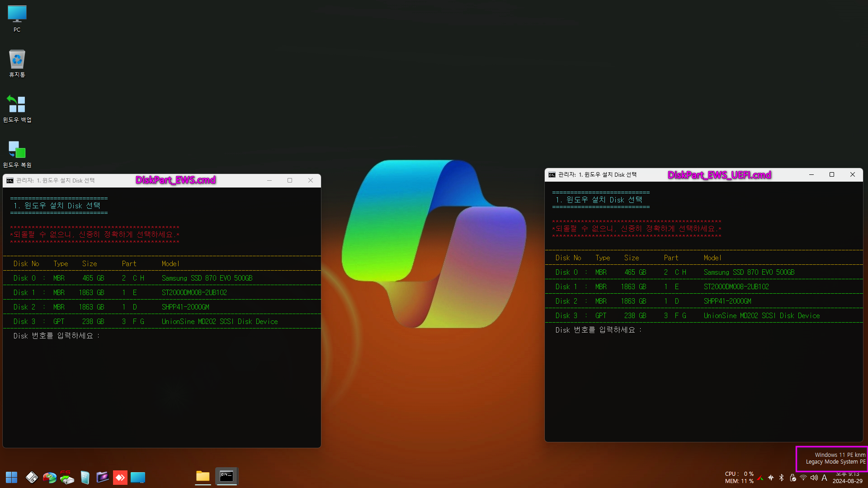Open the clock showing 2024-08-29
868x488 pixels.
(x=848, y=478)
